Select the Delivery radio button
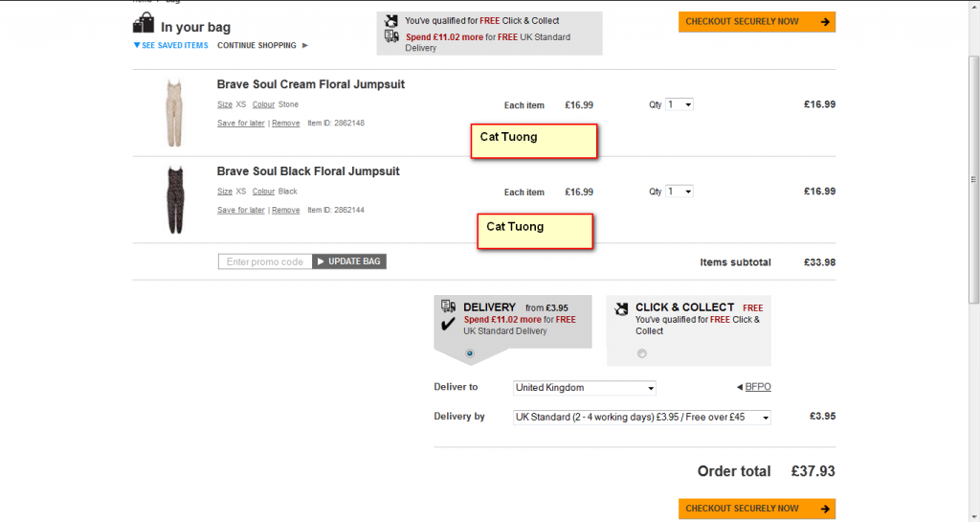This screenshot has width=980, height=522. (x=469, y=353)
